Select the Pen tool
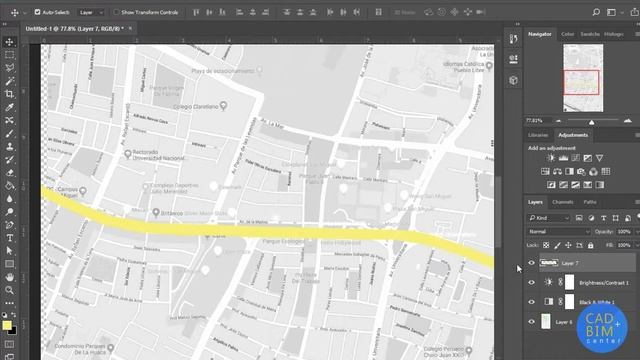Viewport: 640px width, 360px height. [9, 225]
